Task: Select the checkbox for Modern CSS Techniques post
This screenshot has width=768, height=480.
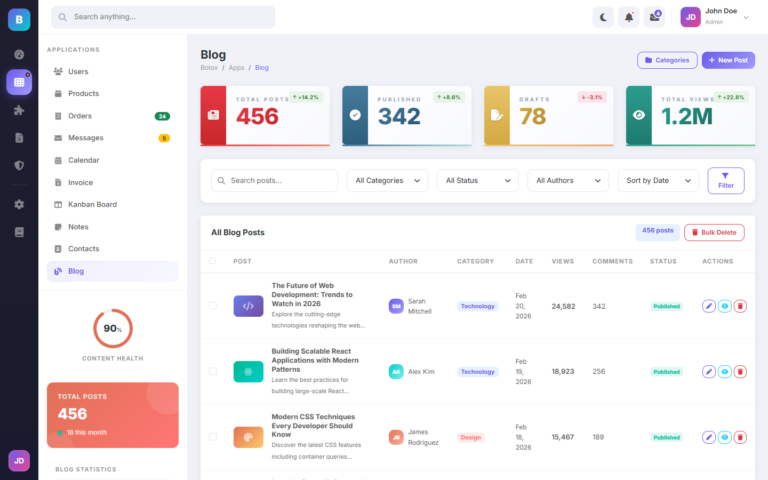Action: pyautogui.click(x=212, y=437)
